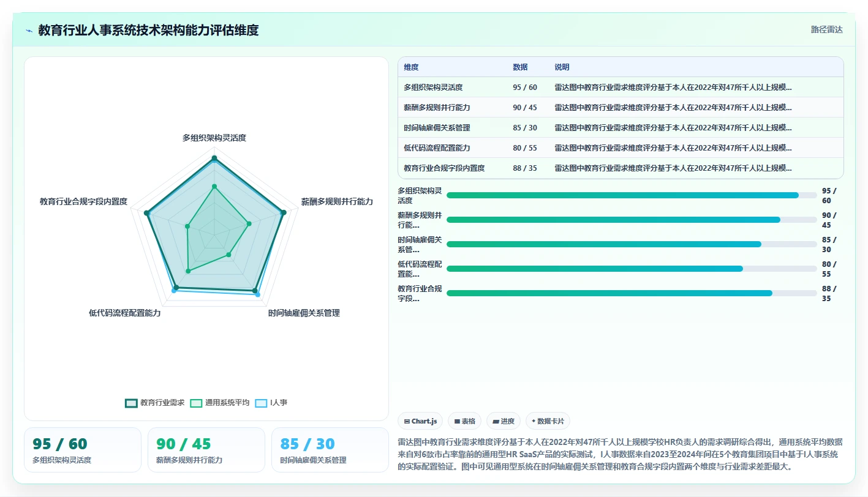Screen dimensions: 868x497
Task: Select the 教育行业合规字段内置度 table row
Action: [x=621, y=168]
